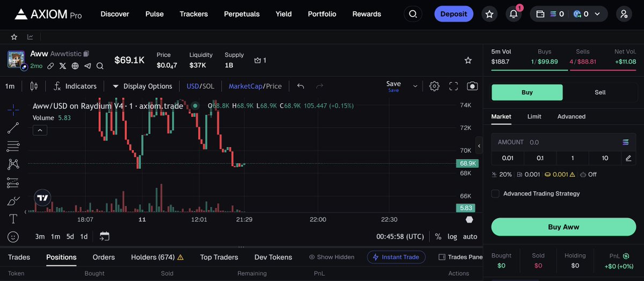Open the timezone 00:45:58 (UTC) menu
The height and width of the screenshot is (281, 644).
coord(400,236)
